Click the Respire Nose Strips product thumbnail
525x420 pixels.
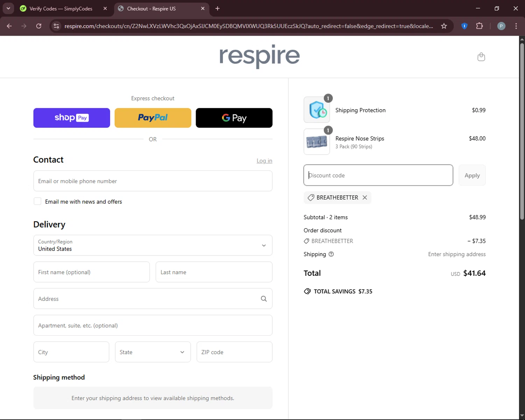click(317, 142)
